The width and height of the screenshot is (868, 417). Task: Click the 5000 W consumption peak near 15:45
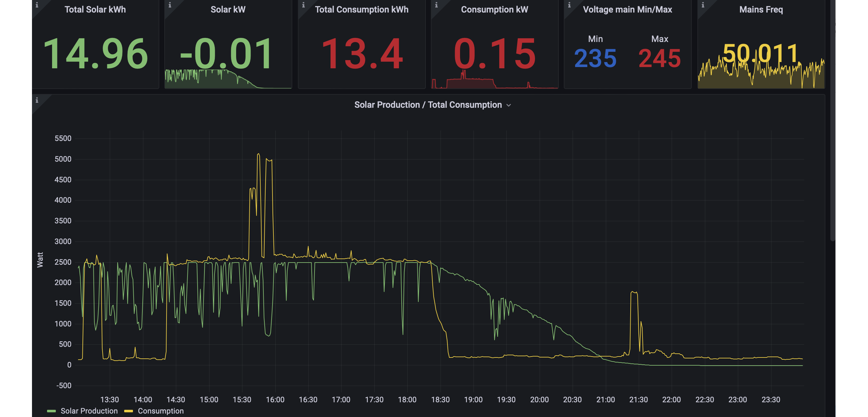point(258,154)
